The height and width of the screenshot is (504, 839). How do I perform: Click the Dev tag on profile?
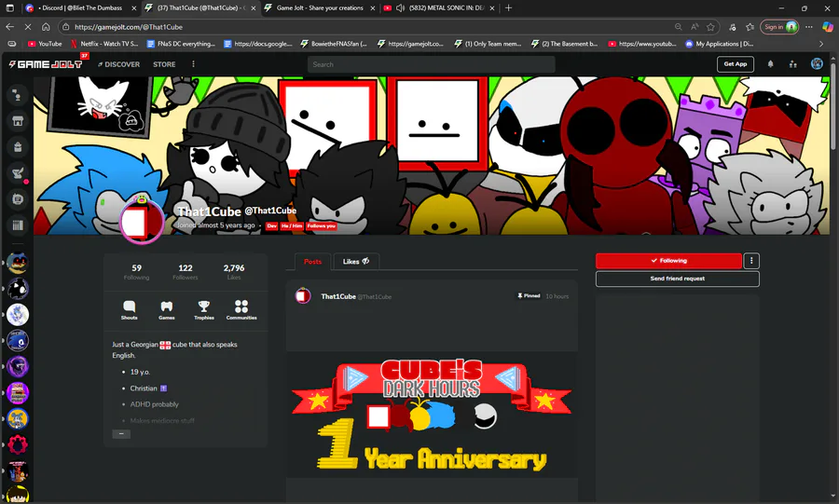(x=272, y=226)
